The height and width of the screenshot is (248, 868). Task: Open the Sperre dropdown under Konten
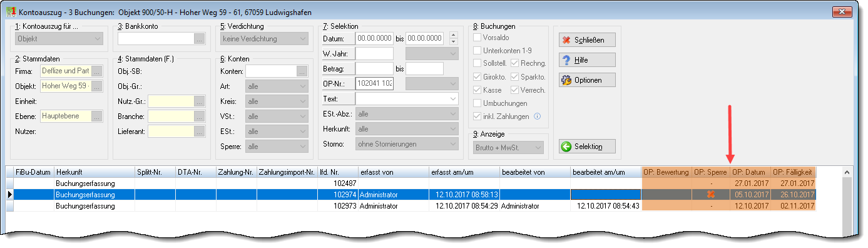277,147
